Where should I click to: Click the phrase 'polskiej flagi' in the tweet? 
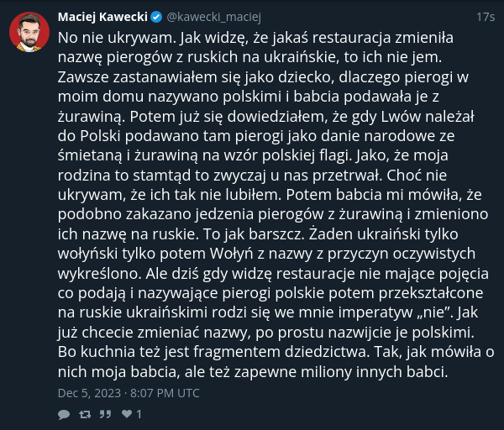[x=307, y=155]
